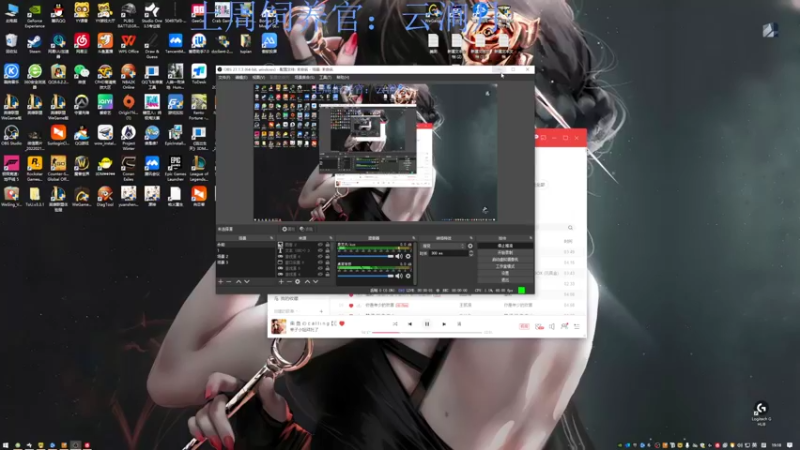Open iQIYI desktop shortcut

pyautogui.click(x=105, y=107)
